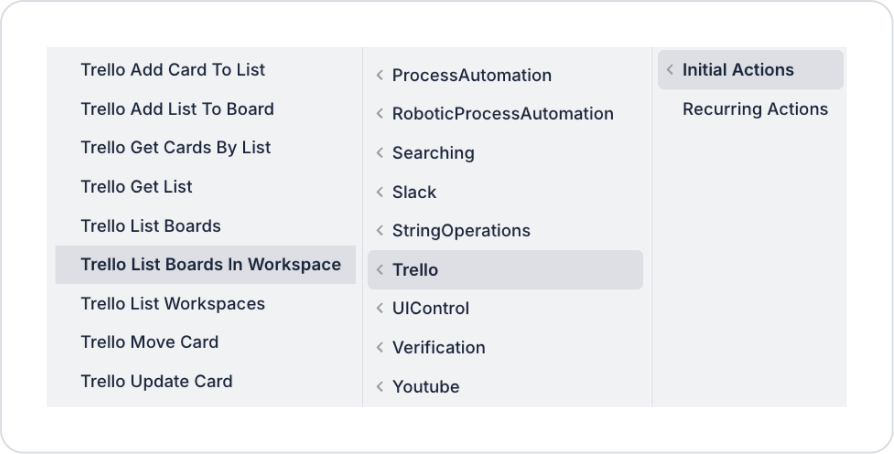This screenshot has height=454, width=894.
Task: Open the UIControl category label
Action: [x=430, y=308]
